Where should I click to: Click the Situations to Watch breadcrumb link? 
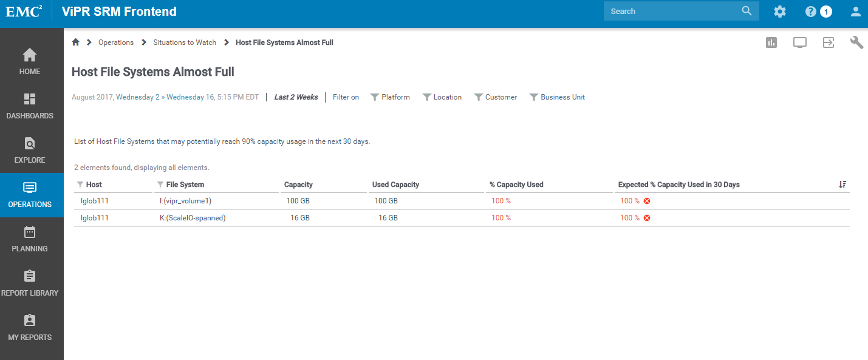pos(185,42)
